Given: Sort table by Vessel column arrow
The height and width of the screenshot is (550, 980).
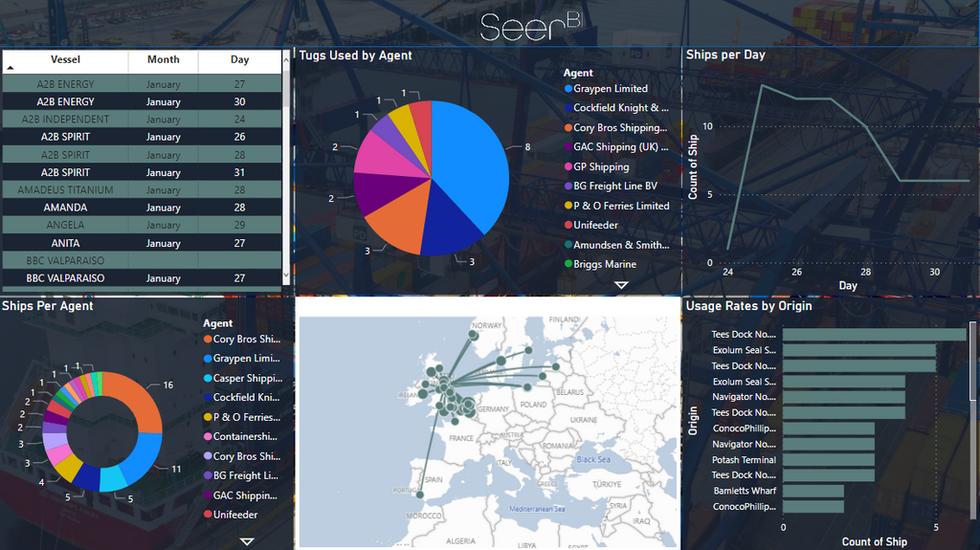Looking at the screenshot, I should pos(10,68).
